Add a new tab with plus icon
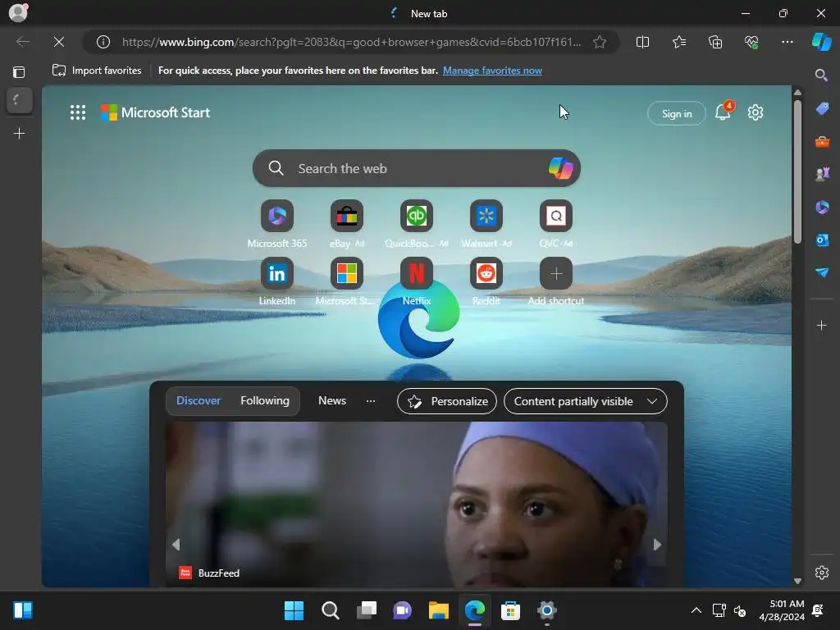The width and height of the screenshot is (840, 630). (x=20, y=134)
